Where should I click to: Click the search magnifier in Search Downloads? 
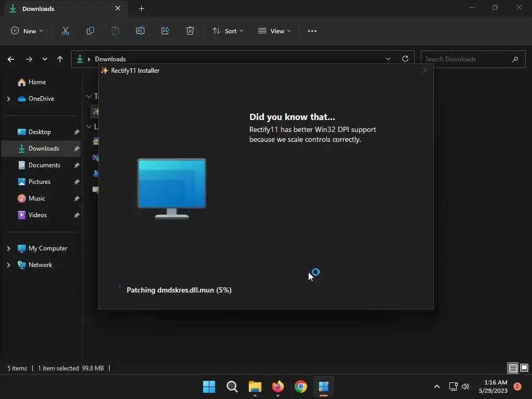click(515, 59)
